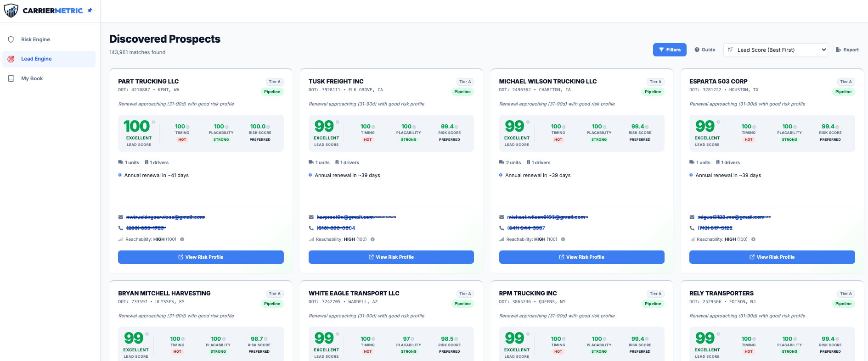
Task: Click "Annual renewal in ~41 days" text
Action: click(x=157, y=175)
